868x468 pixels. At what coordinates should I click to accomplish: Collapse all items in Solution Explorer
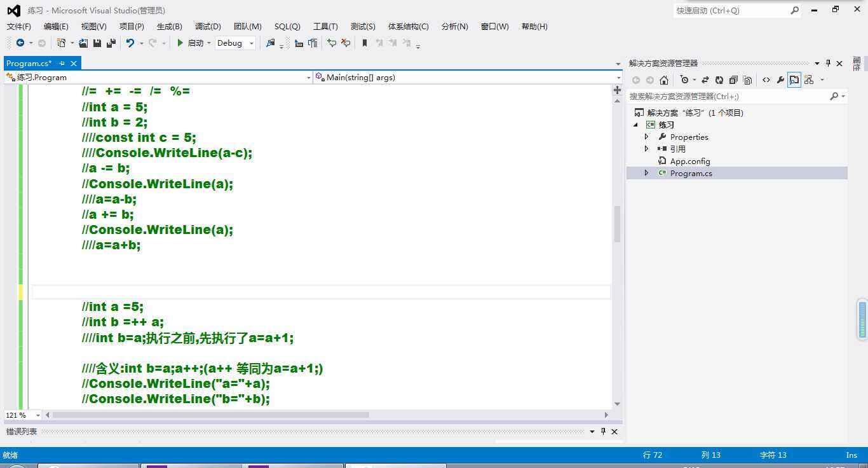[x=733, y=79]
